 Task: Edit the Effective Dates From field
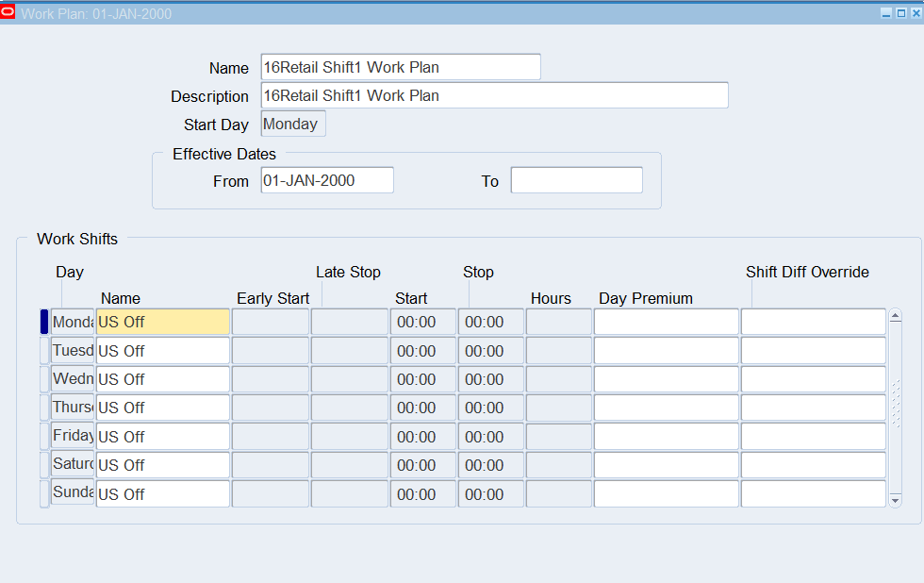pyautogui.click(x=327, y=180)
